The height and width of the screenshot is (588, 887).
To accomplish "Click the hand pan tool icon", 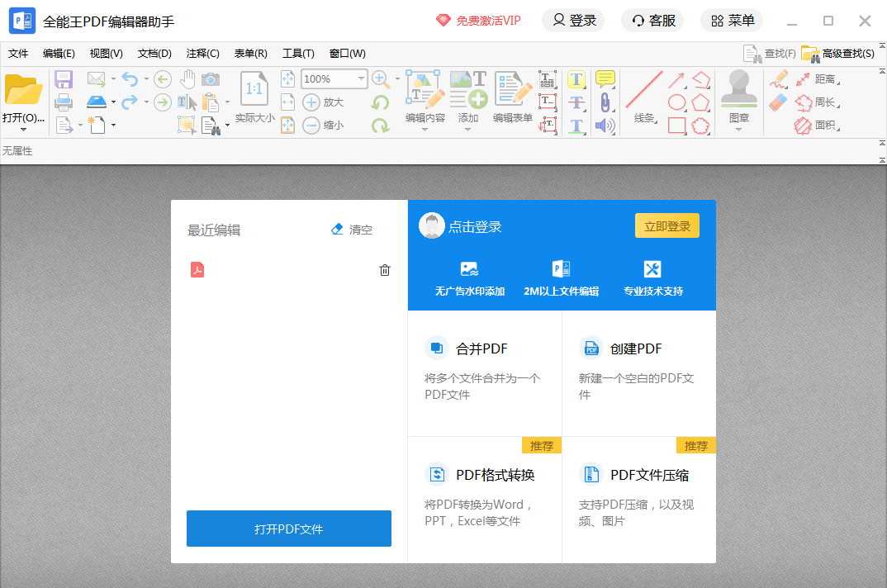I will click(187, 79).
